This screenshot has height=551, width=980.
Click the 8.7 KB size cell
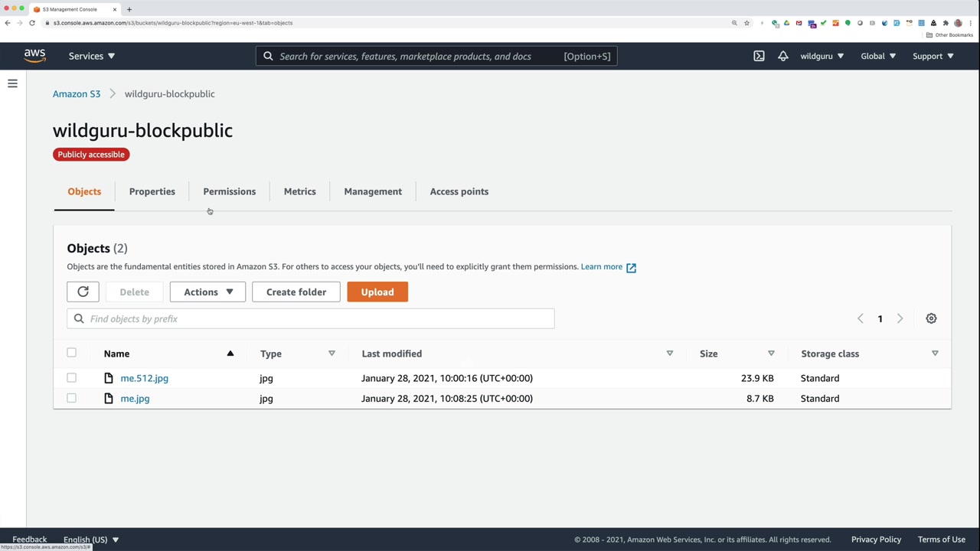point(759,399)
